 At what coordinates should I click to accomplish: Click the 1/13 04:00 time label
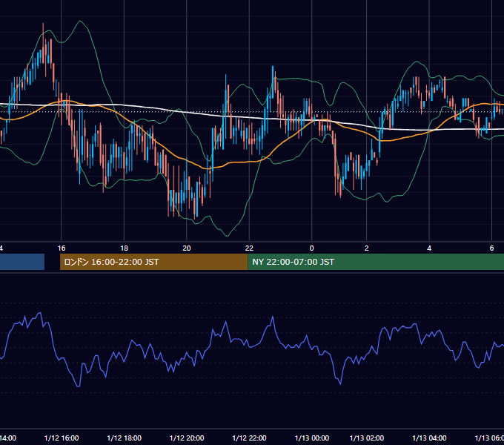429,438
